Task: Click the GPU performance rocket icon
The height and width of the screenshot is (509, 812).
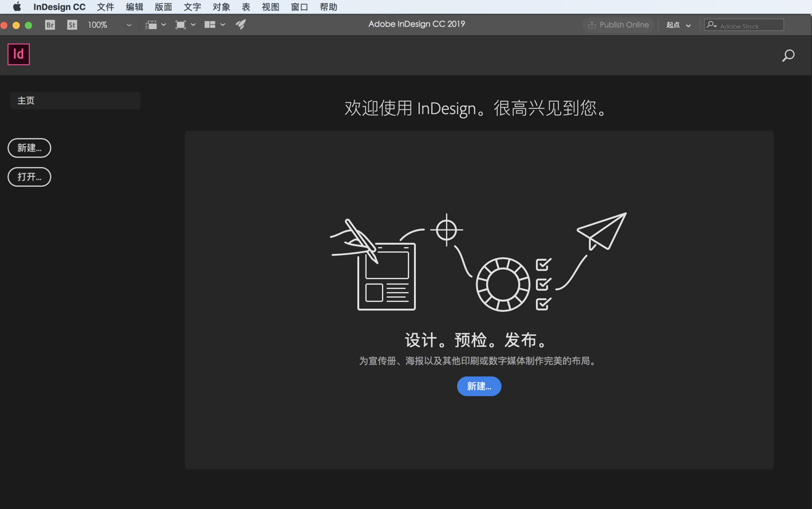Action: 241,25
